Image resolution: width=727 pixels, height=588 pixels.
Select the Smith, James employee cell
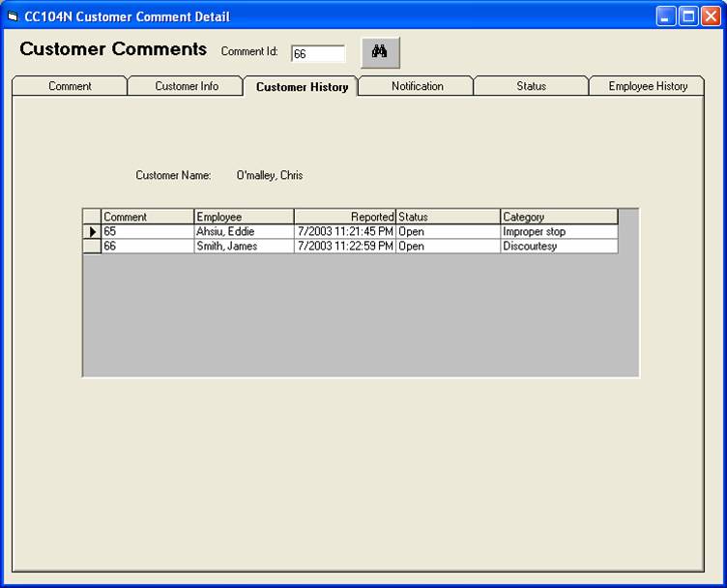tap(245, 247)
